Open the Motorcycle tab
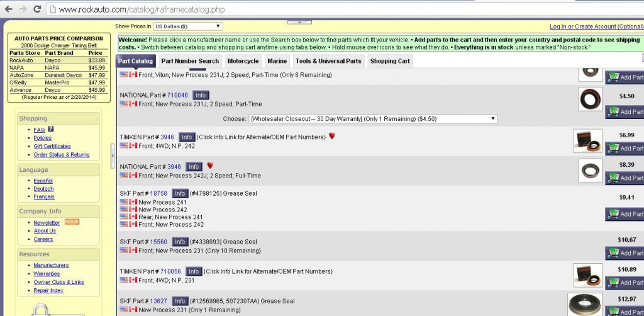The width and height of the screenshot is (644, 316). [x=243, y=61]
